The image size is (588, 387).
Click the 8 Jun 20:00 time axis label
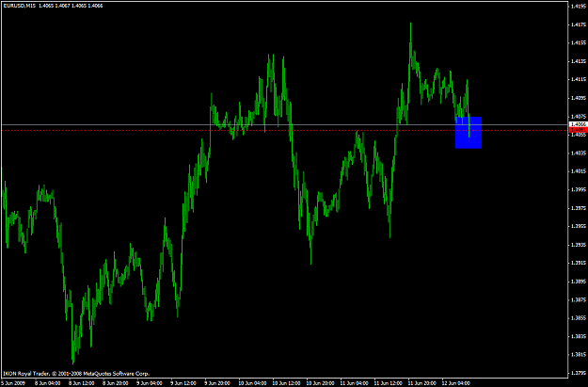pos(116,383)
